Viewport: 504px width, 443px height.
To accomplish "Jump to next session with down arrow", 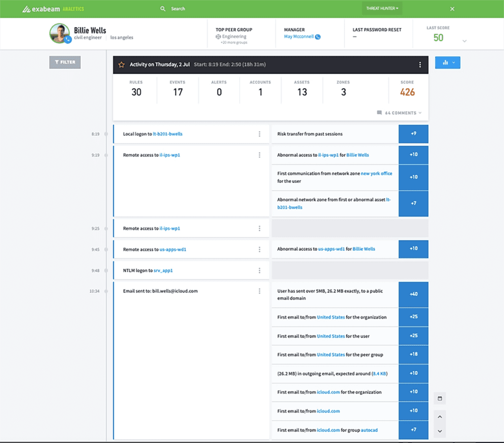I will coord(440,431).
